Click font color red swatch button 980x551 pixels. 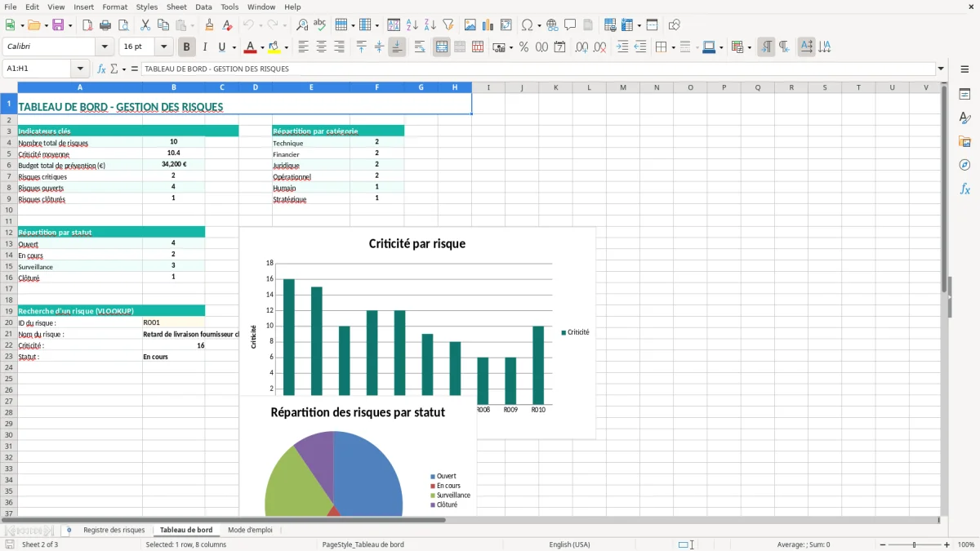coord(251,47)
